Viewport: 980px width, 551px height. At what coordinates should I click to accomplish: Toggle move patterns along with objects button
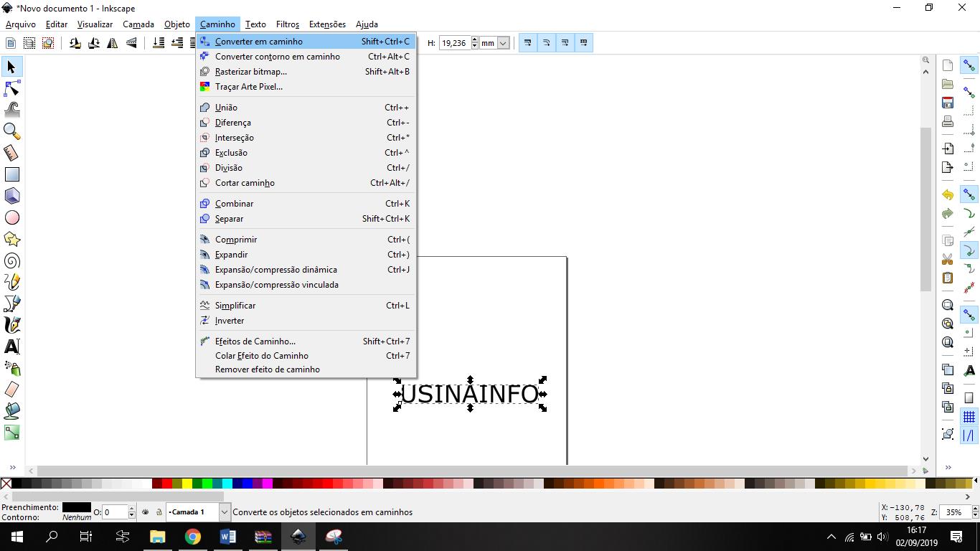pos(584,43)
